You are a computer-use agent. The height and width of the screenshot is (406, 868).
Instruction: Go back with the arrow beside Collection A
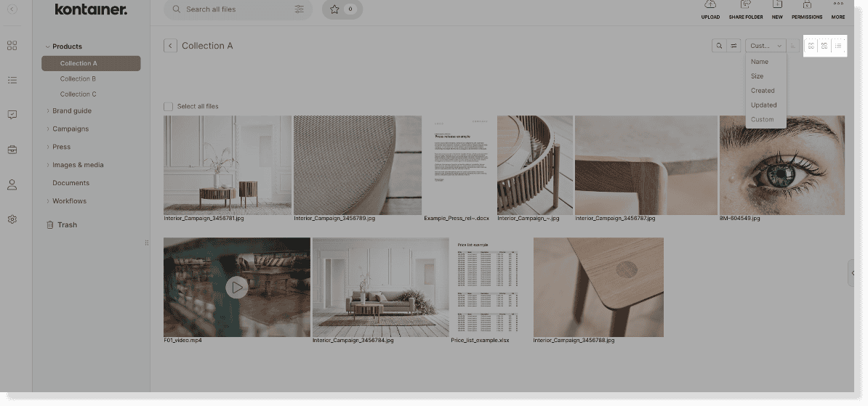171,46
